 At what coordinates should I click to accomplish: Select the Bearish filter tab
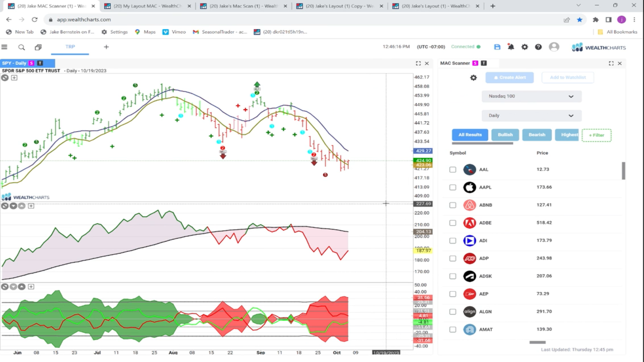click(x=537, y=135)
